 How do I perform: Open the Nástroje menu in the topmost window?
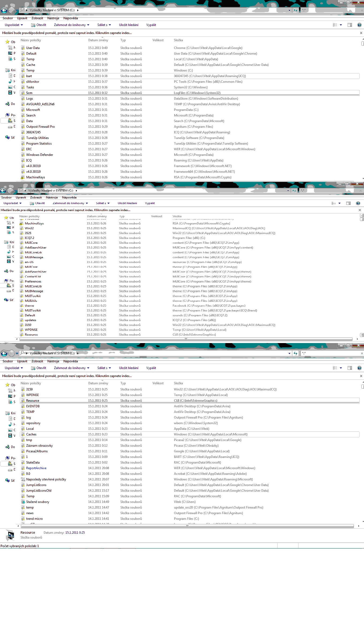click(53, 18)
